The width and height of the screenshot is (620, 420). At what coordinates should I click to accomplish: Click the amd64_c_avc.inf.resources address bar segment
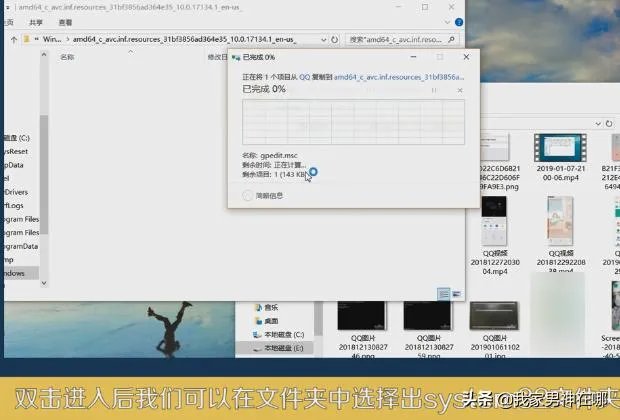coord(184,40)
